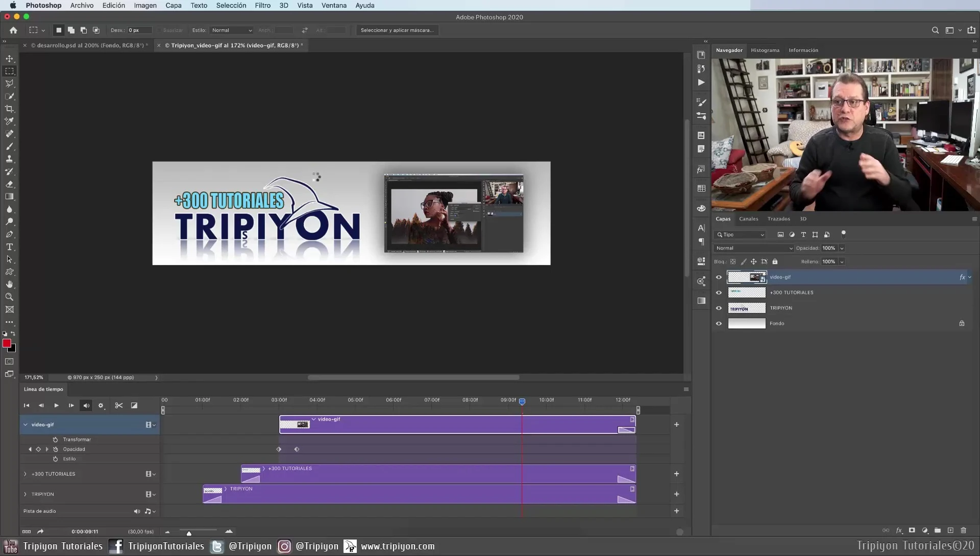
Task: Select the Zoom tool
Action: [x=10, y=297]
